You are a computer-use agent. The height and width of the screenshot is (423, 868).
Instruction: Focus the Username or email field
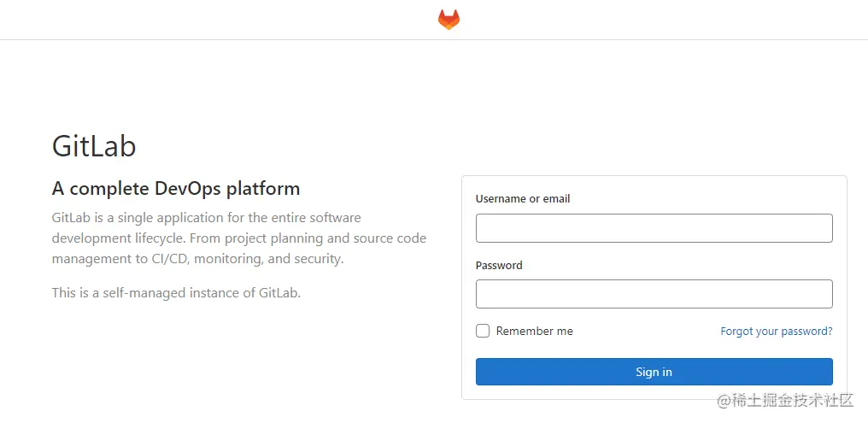654,228
